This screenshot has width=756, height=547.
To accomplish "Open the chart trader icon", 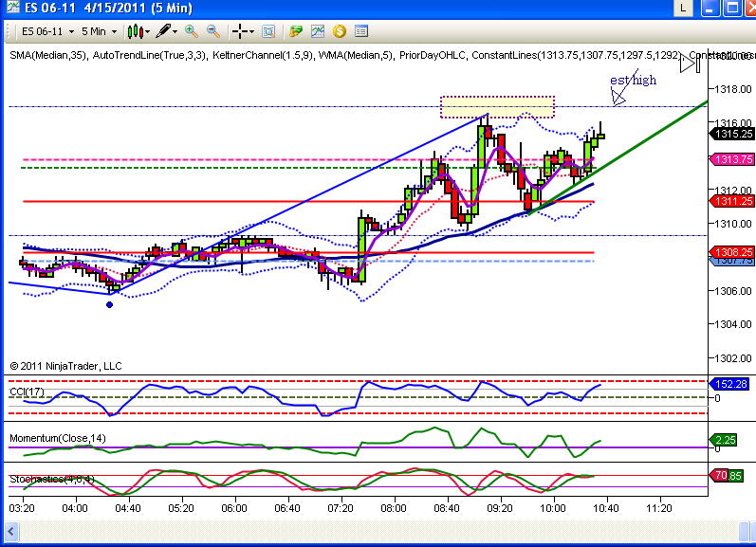I will [296, 32].
